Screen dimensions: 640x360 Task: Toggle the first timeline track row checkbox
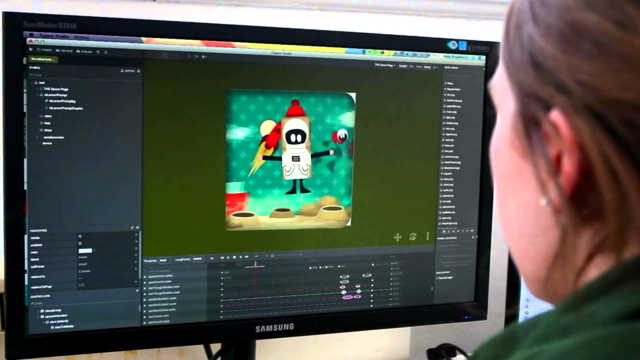[x=145, y=276]
